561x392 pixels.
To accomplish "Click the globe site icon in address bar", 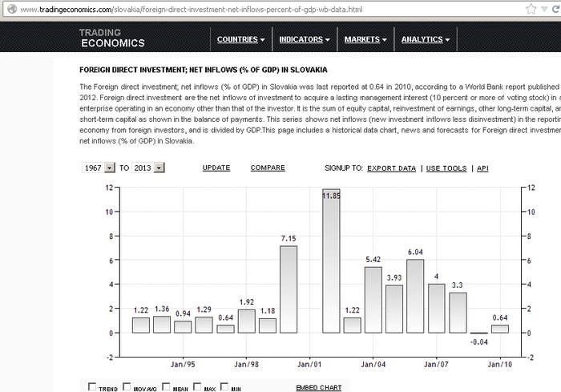I will pos(12,9).
